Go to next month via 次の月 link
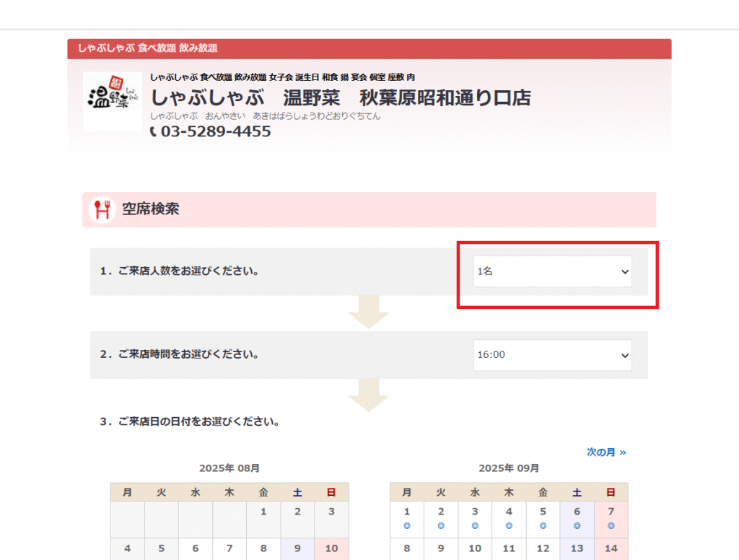 tap(606, 452)
